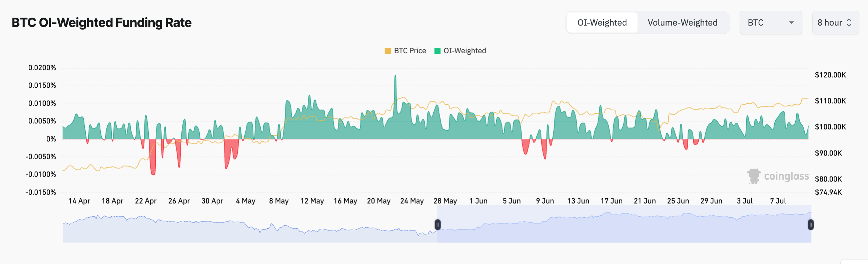Click the BTC OI-Weighted Funding Rate title

[x=101, y=23]
